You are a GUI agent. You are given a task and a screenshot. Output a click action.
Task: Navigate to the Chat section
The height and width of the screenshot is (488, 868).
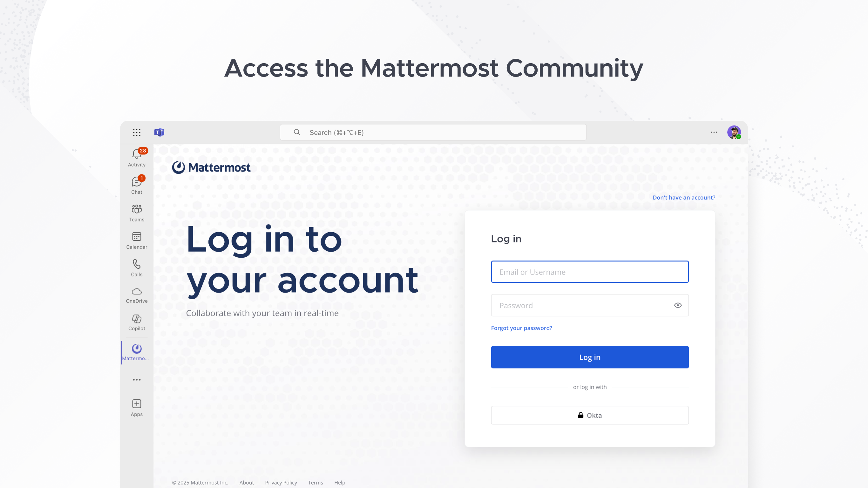tap(136, 185)
